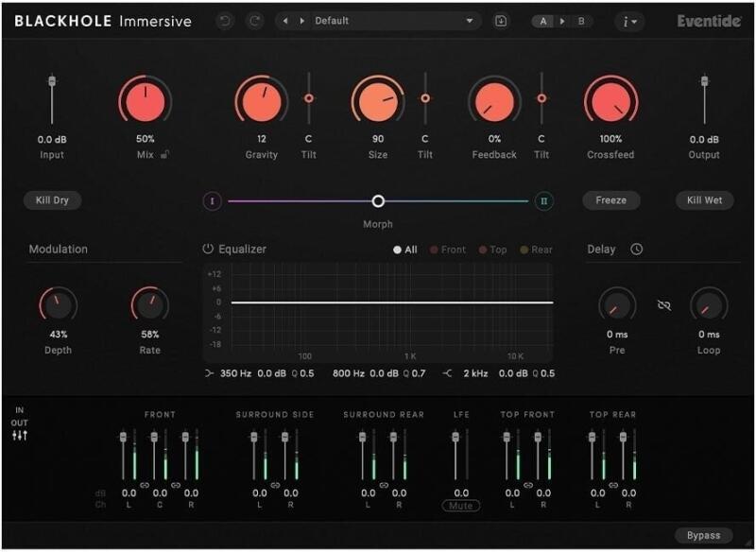The height and width of the screenshot is (552, 756).
Task: Toggle the Mix lock icon
Action: [164, 155]
